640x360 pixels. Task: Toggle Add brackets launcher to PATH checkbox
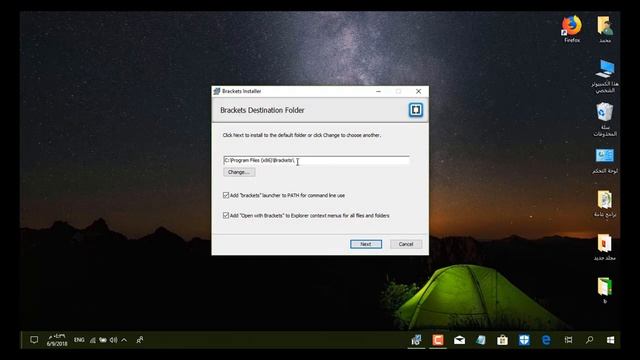coord(226,196)
